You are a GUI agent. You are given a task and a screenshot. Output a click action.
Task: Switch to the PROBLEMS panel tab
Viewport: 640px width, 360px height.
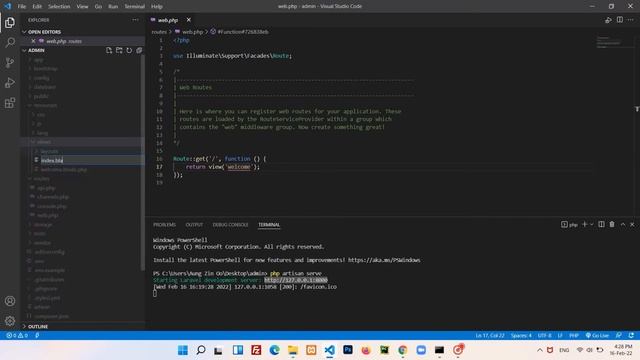point(164,224)
